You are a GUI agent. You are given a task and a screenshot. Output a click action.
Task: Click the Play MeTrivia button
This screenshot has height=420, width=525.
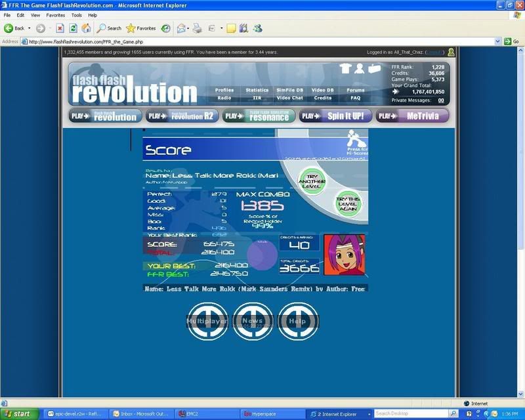point(403,116)
